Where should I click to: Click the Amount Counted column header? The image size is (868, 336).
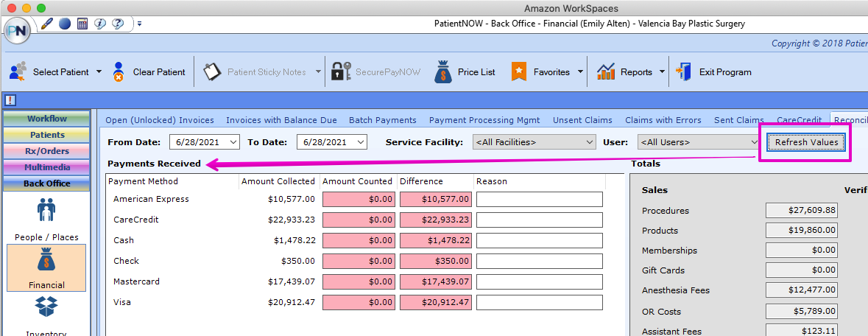pyautogui.click(x=358, y=181)
